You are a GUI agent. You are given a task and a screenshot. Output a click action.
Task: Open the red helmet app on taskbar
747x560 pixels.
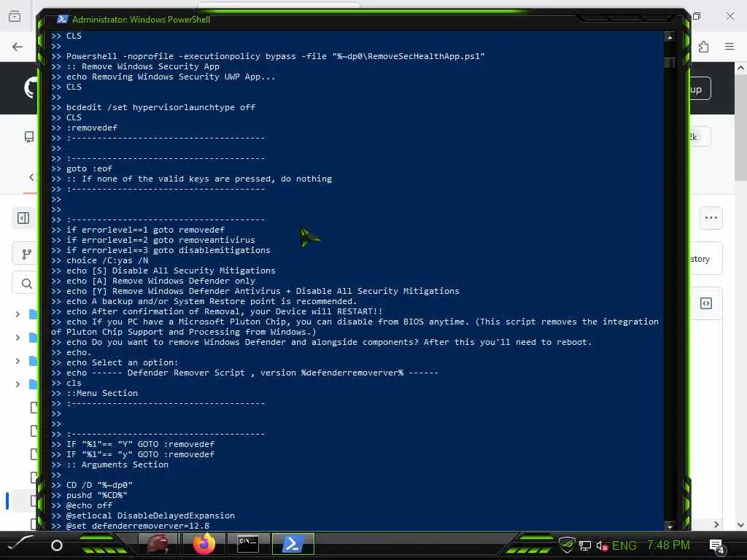coord(158,544)
